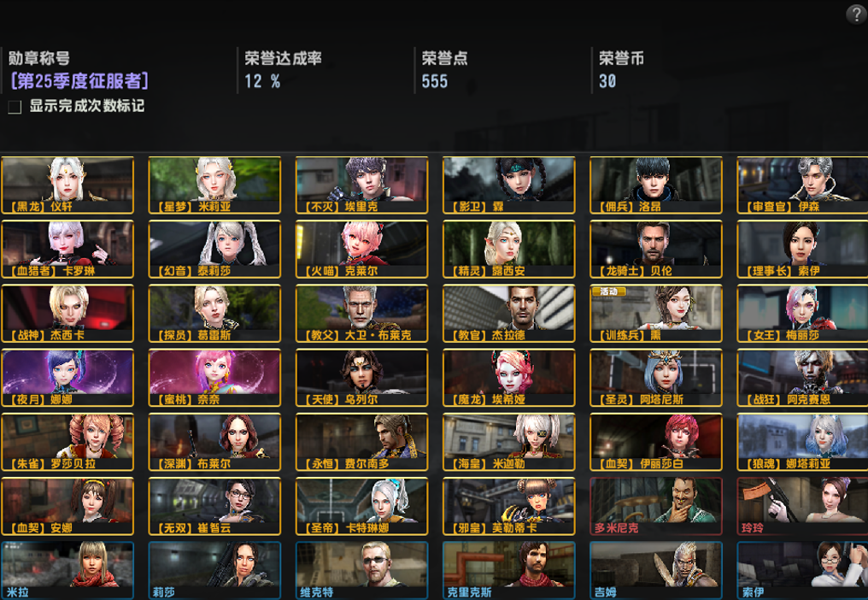Pick the 【血猎者】卡罗琳 character card

point(67,250)
